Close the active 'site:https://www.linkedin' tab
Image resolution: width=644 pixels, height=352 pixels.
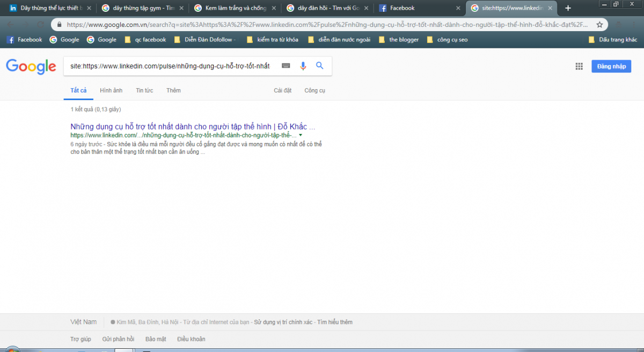[x=550, y=8]
